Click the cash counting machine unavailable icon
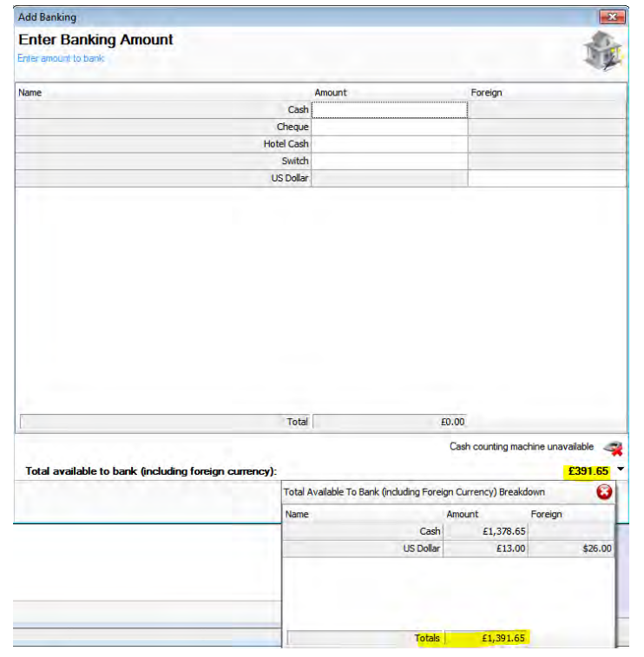This screenshot has width=644, height=657. tap(613, 449)
